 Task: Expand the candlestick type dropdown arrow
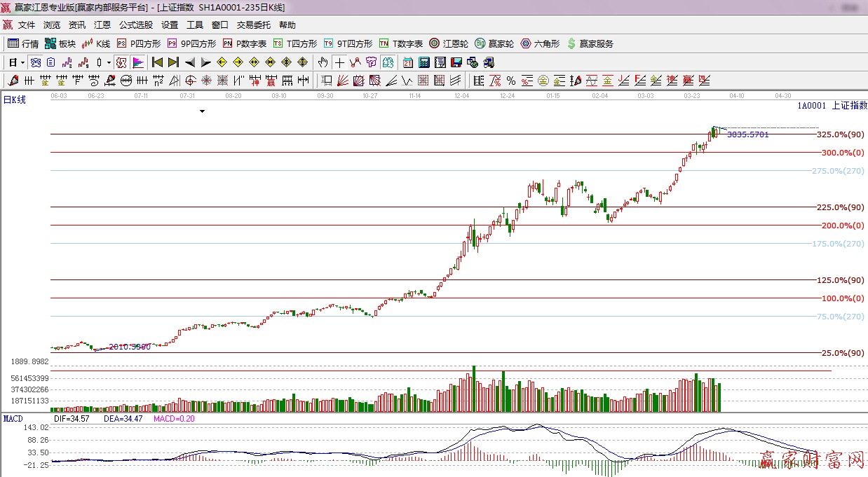(109, 62)
